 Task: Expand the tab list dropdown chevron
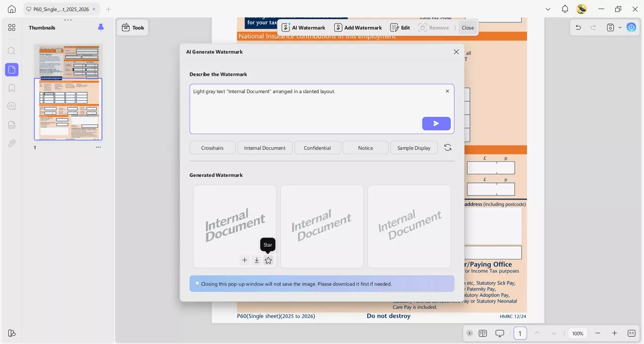point(548,9)
